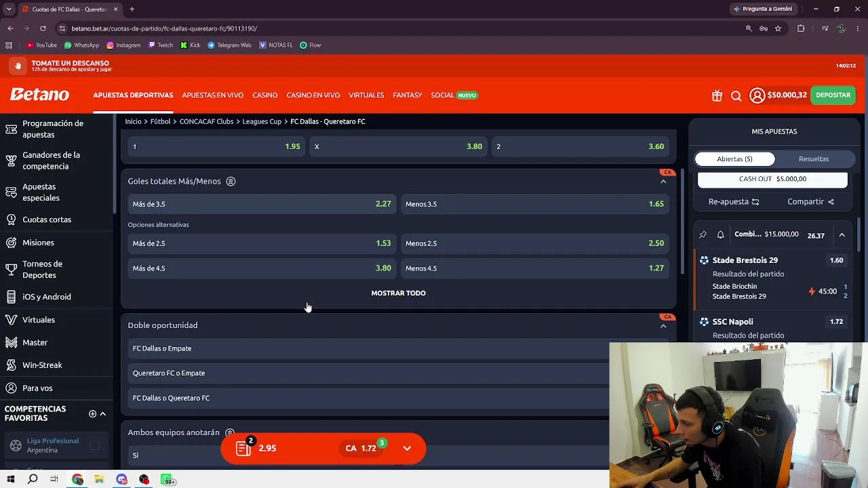Switch to Resueltas bets view
The height and width of the screenshot is (488, 868).
tap(814, 159)
